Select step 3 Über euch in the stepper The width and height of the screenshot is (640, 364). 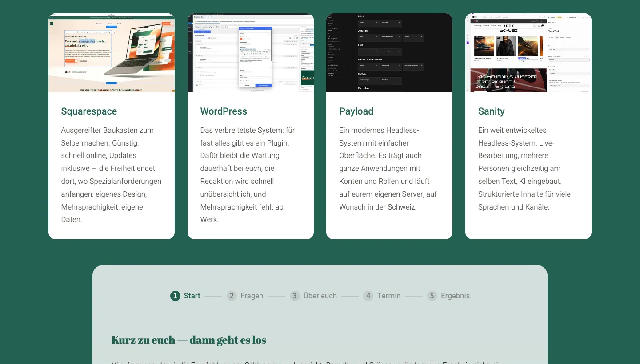tap(313, 296)
